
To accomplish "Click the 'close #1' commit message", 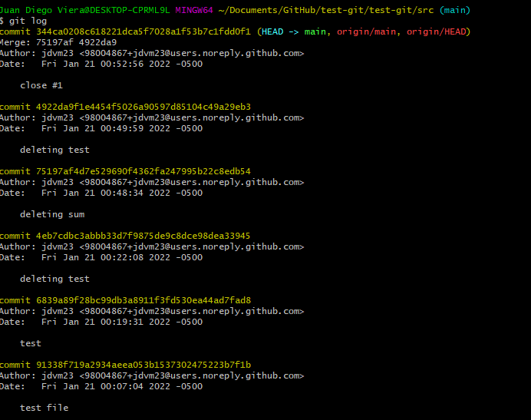I will tap(41, 85).
